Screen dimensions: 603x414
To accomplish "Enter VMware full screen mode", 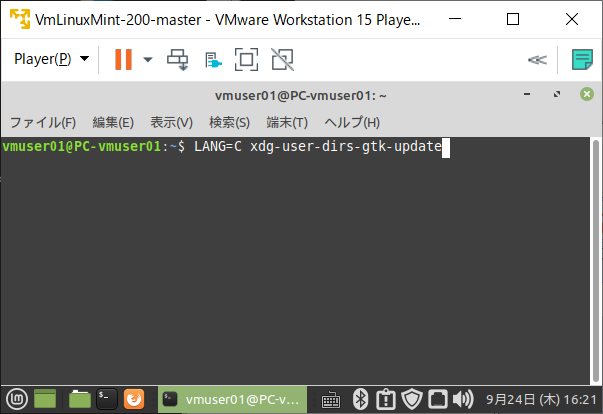I will click(x=246, y=60).
